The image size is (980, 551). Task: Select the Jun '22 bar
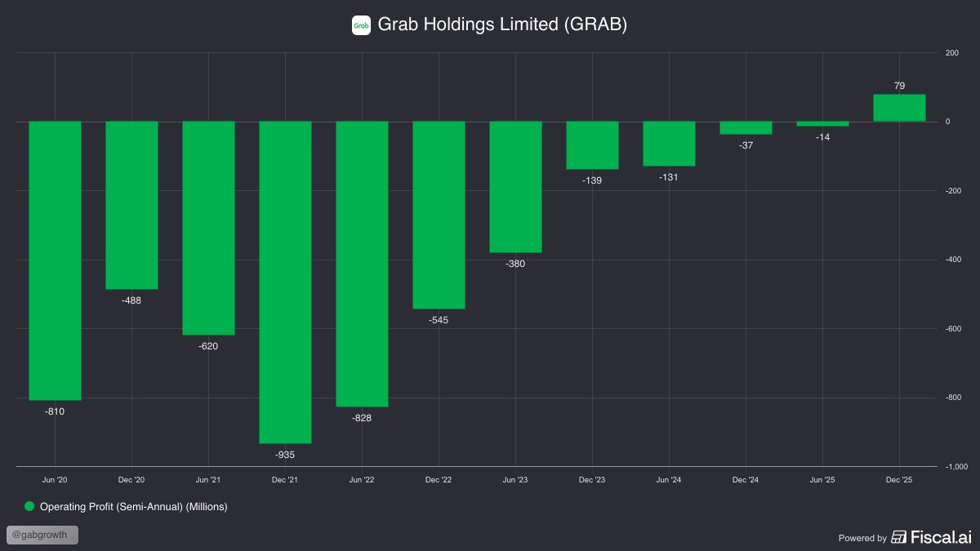(x=362, y=264)
